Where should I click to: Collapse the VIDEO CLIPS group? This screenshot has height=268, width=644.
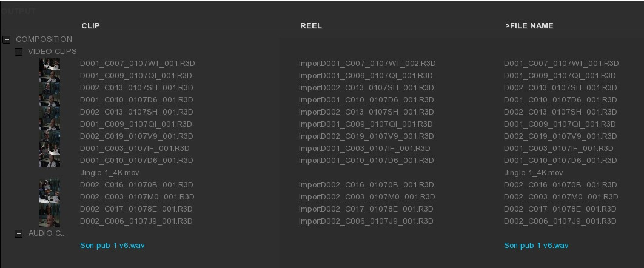point(18,52)
